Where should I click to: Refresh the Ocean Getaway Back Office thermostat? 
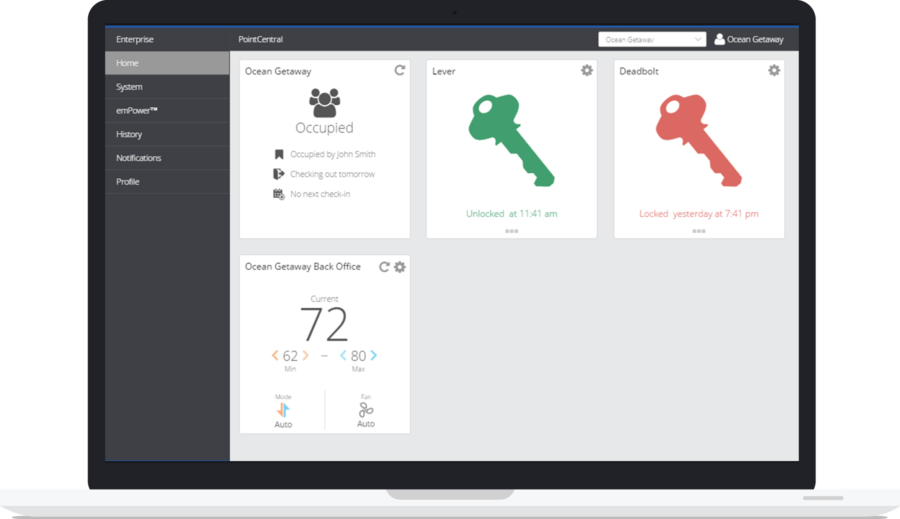pyautogui.click(x=384, y=267)
